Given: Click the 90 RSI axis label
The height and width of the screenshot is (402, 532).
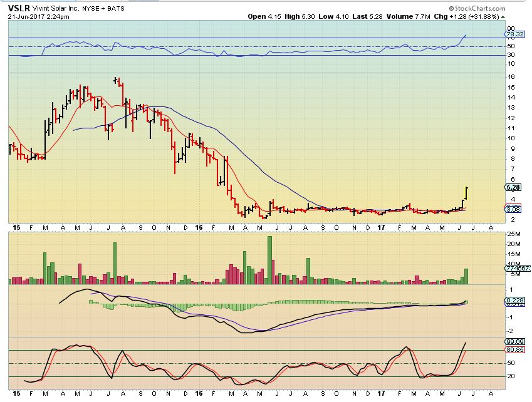Looking at the screenshot, I should pos(511,28).
